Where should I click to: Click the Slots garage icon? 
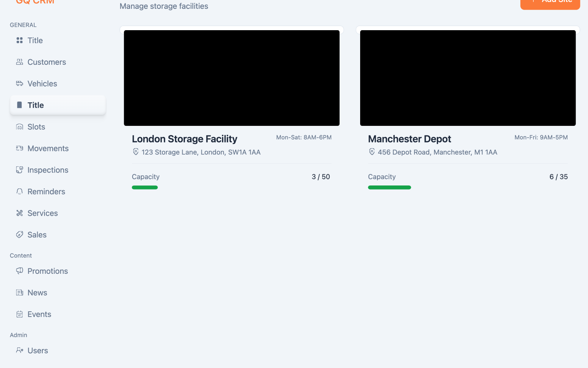[19, 127]
